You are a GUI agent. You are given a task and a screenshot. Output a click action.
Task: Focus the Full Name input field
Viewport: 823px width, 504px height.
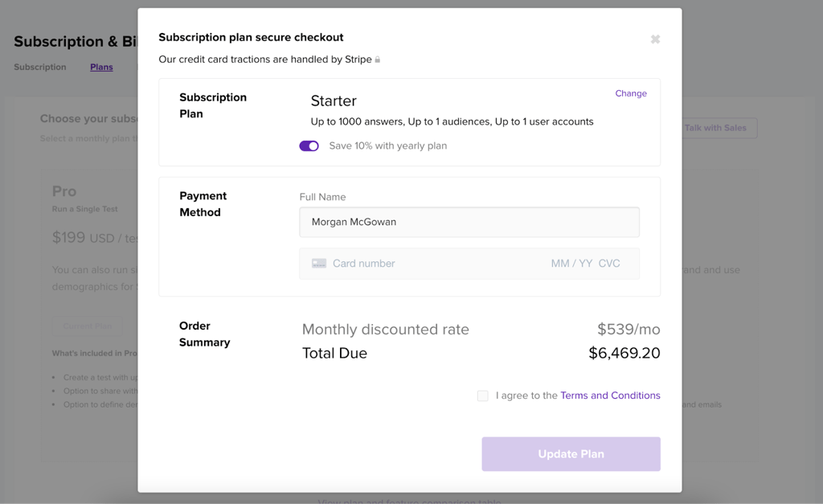click(x=469, y=222)
